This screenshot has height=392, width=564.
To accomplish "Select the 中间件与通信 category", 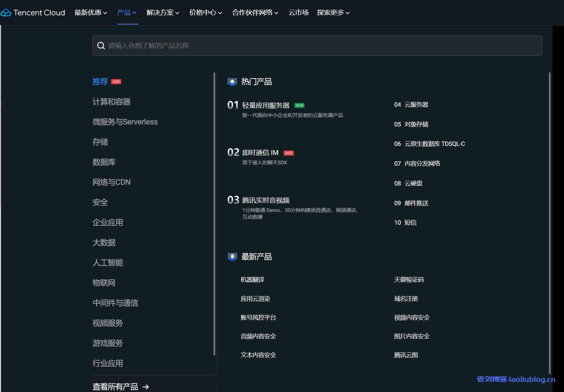I will point(115,303).
